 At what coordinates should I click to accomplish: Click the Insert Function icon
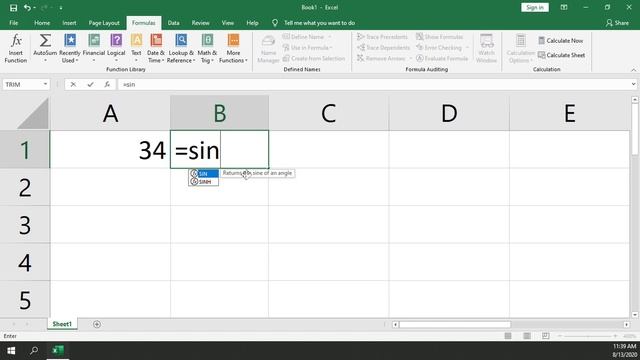click(x=16, y=49)
